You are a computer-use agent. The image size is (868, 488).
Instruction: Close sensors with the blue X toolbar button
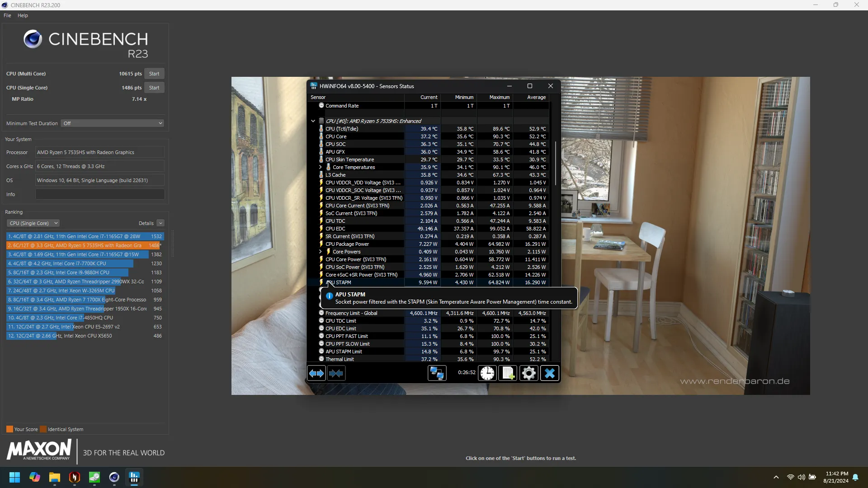550,373
